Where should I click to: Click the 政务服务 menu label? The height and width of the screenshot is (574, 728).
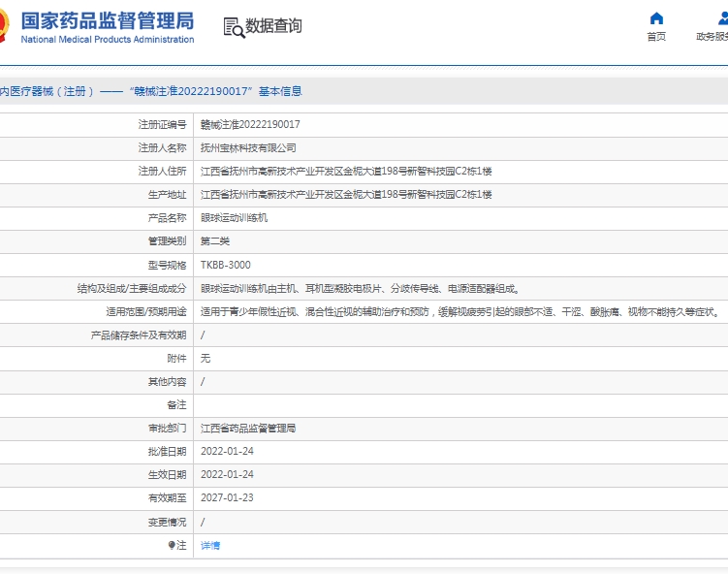[x=712, y=37]
